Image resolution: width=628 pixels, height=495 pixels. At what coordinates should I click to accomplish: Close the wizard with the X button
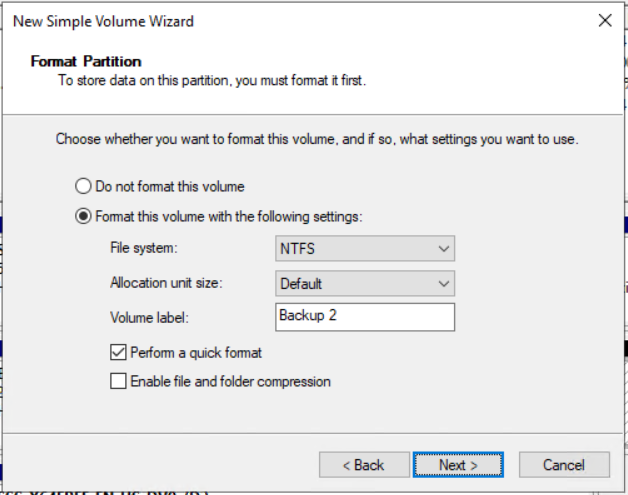pos(604,20)
